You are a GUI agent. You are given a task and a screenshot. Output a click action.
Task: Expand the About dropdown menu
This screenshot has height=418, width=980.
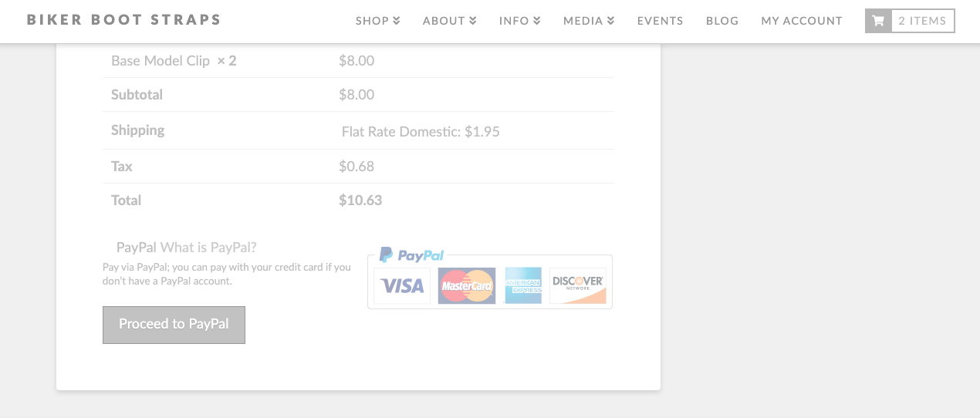tap(450, 21)
